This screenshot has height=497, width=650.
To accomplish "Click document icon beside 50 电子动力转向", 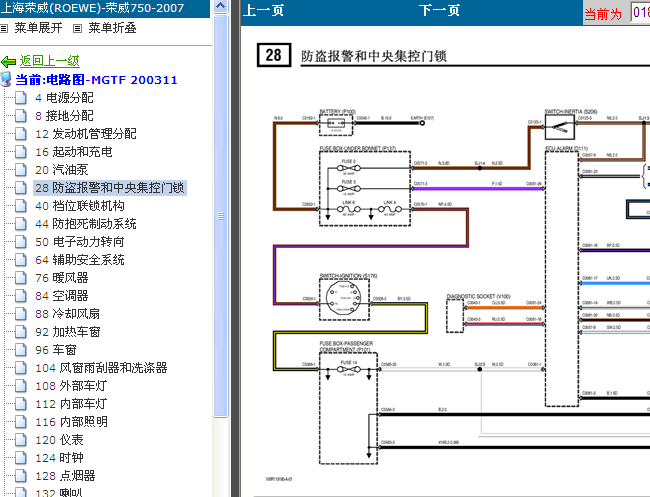I will point(21,242).
